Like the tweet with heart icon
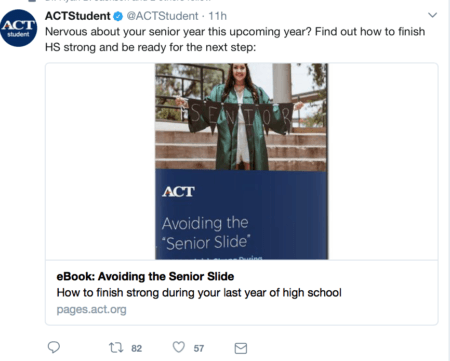This screenshot has width=450, height=361. [x=179, y=347]
